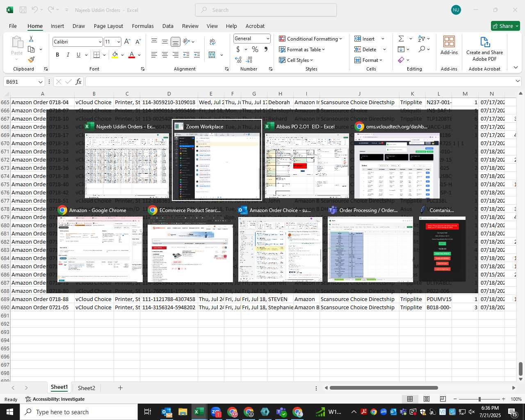The width and height of the screenshot is (525, 420).
Task: Click the Increase Indent icon
Action: click(196, 55)
